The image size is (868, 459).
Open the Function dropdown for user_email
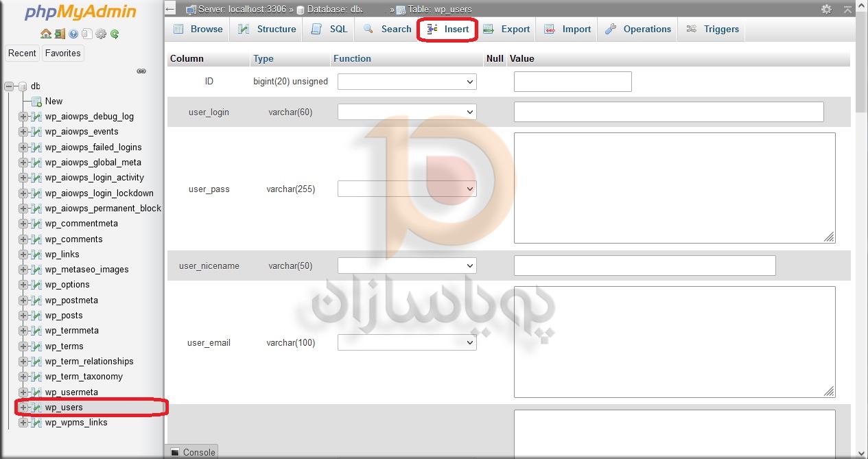[407, 342]
